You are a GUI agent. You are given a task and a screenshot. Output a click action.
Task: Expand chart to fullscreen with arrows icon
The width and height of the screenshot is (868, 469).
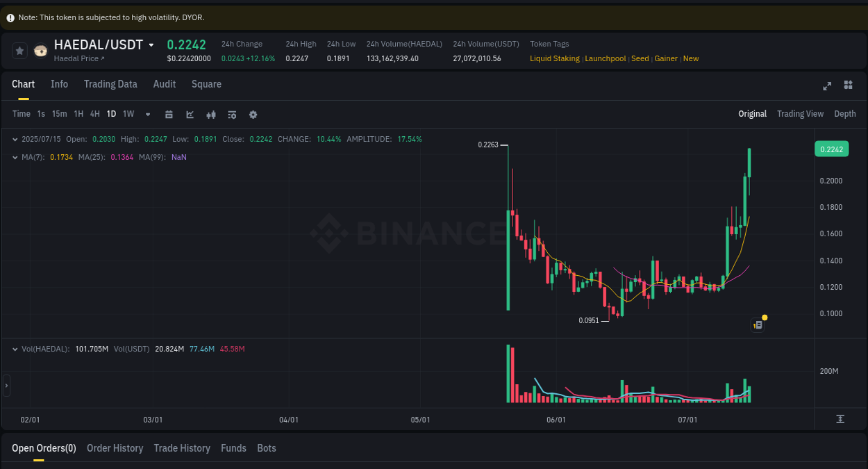tap(827, 86)
